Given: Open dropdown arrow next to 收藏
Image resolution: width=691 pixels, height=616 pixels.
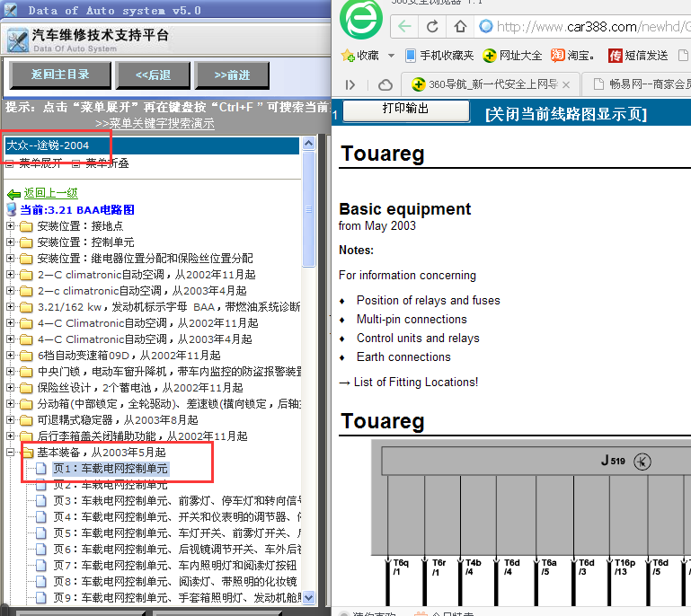Looking at the screenshot, I should 391,56.
